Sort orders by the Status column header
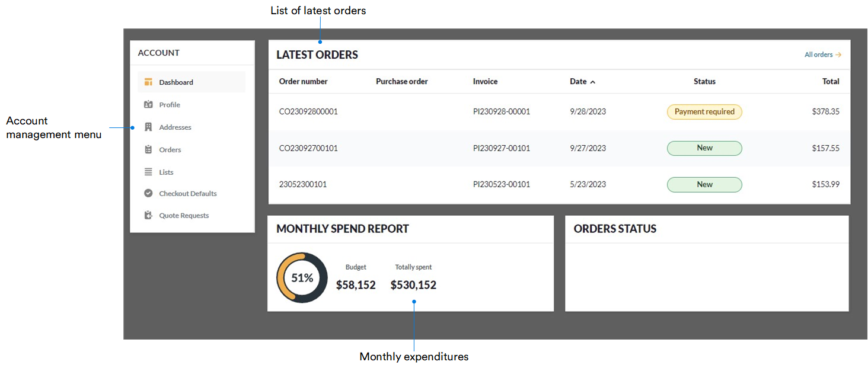868x368 pixels. tap(704, 81)
